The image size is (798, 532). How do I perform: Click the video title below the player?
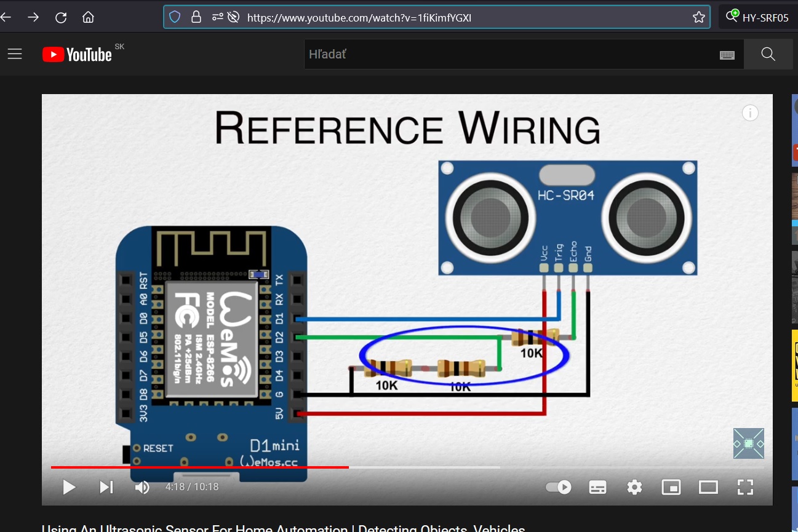283,528
